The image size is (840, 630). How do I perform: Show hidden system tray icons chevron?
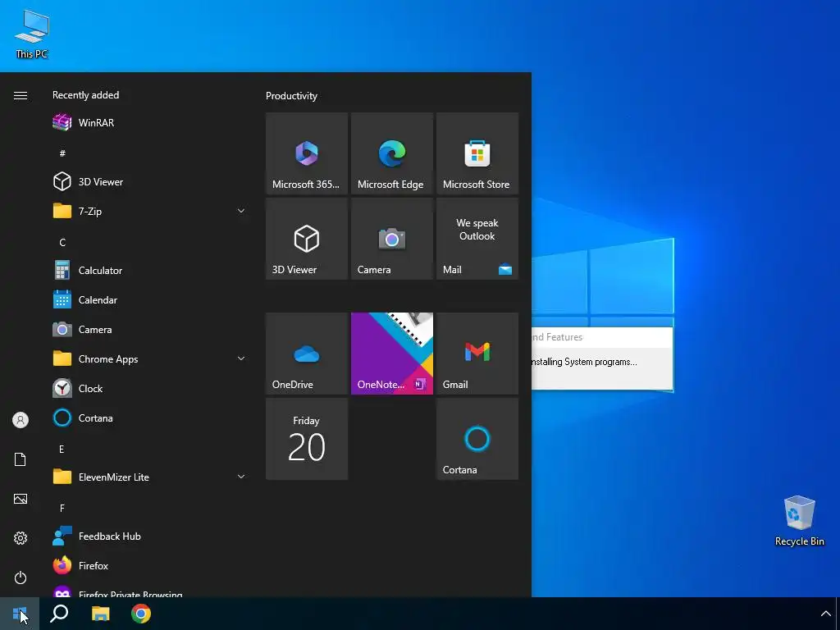pos(825,614)
